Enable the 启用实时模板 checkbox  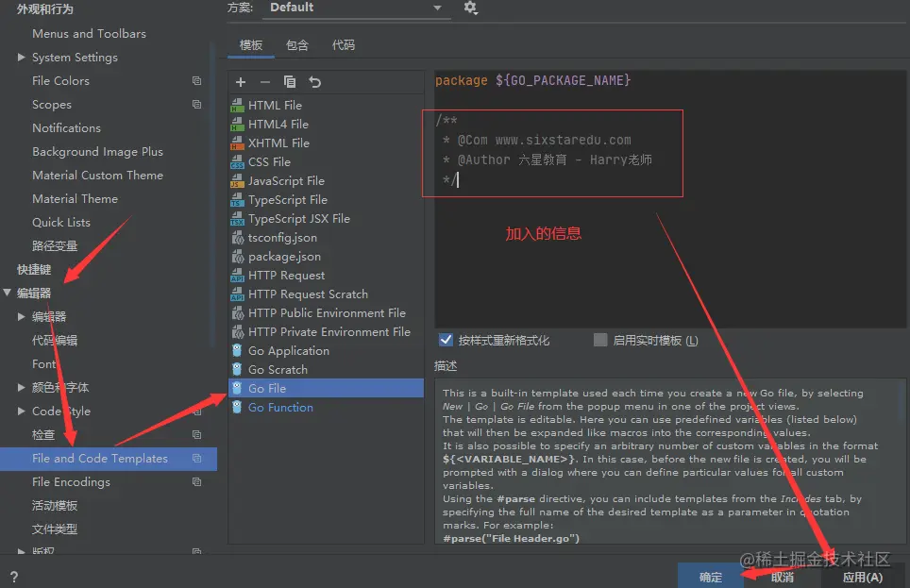point(600,340)
